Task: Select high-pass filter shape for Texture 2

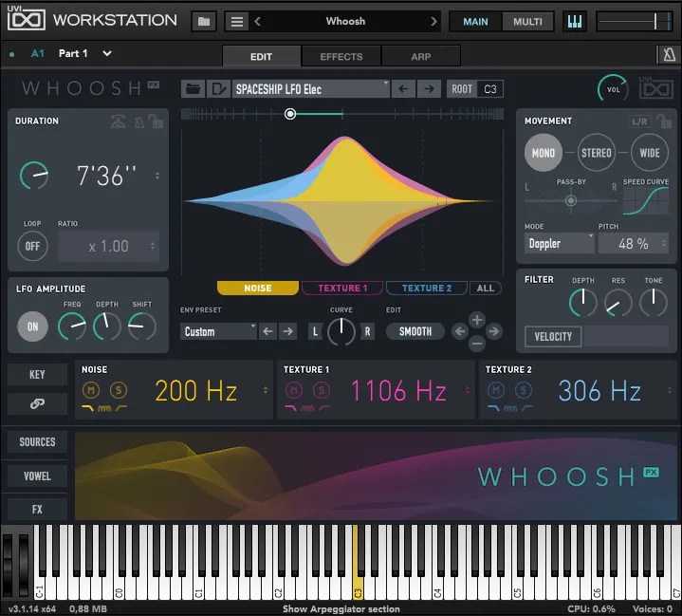Action: click(x=527, y=408)
